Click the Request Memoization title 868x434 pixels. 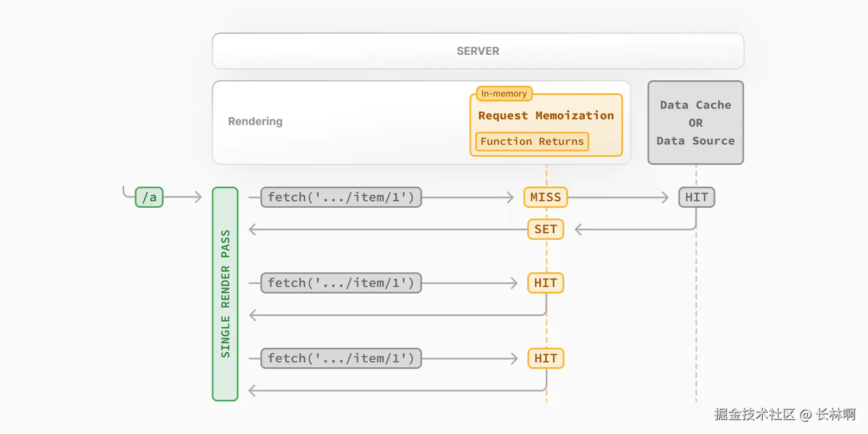(546, 116)
